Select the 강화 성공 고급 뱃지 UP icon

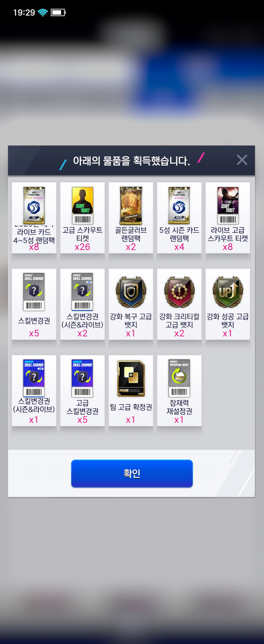coord(228,292)
